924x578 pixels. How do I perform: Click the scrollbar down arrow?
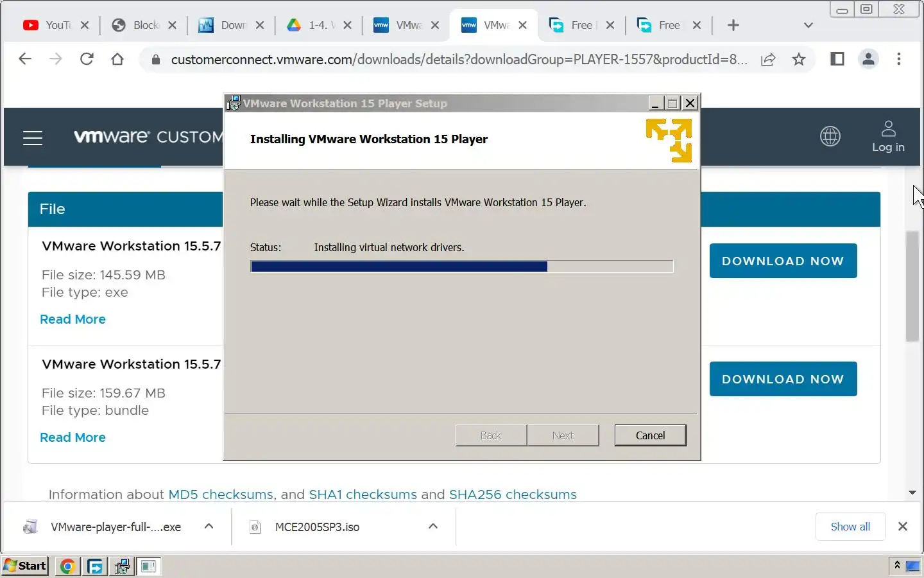[x=912, y=493]
